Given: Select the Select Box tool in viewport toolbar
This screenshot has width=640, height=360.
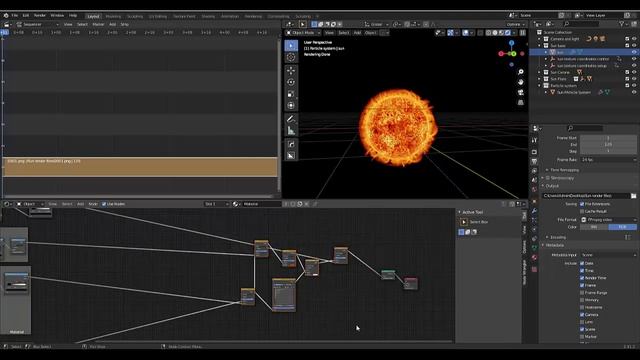Looking at the screenshot, I should point(291,45).
